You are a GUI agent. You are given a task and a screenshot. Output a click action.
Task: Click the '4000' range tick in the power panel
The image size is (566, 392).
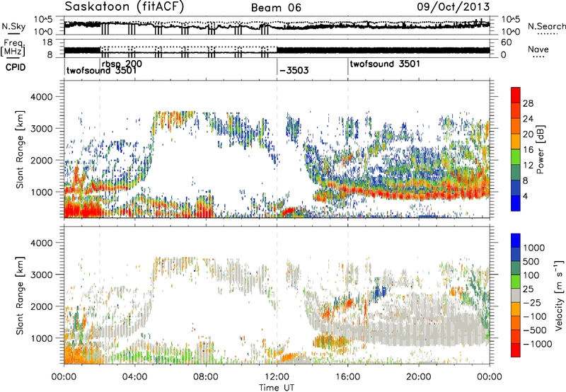coord(42,97)
